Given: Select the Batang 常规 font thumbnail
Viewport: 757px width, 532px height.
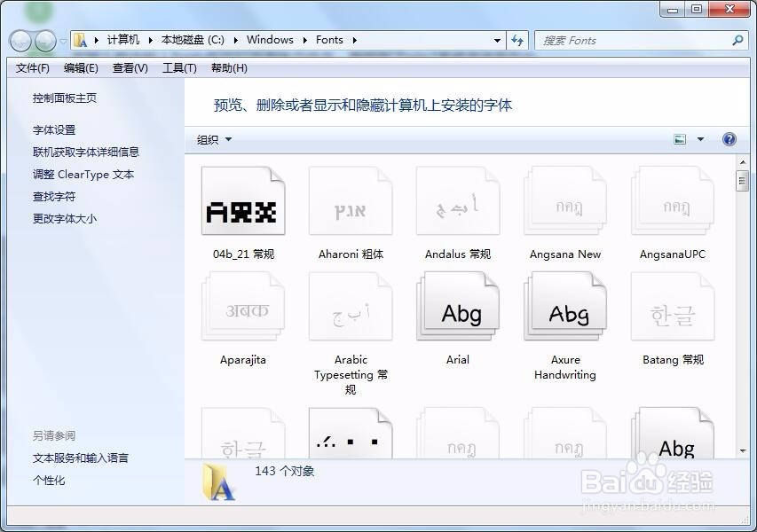Looking at the screenshot, I should click(x=672, y=306).
